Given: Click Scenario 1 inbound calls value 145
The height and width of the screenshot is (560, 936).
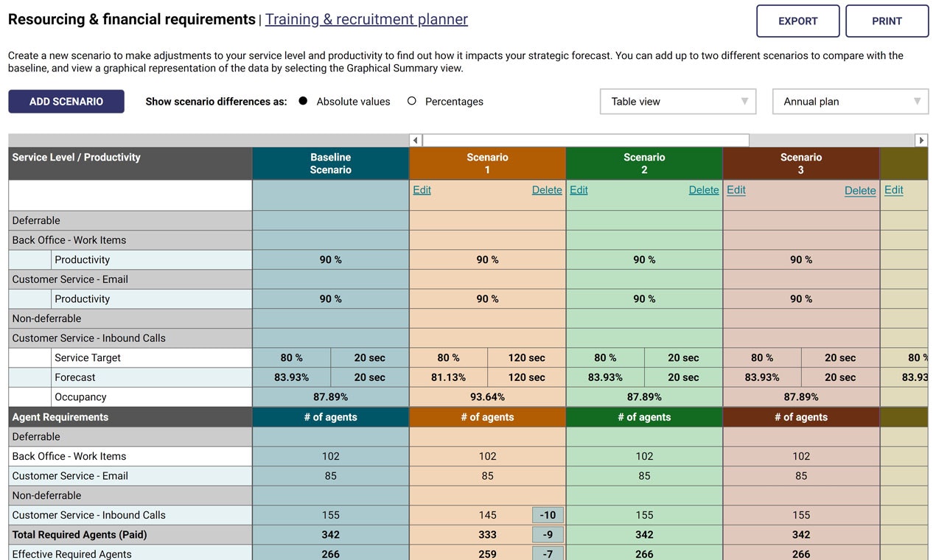Looking at the screenshot, I should [x=487, y=515].
